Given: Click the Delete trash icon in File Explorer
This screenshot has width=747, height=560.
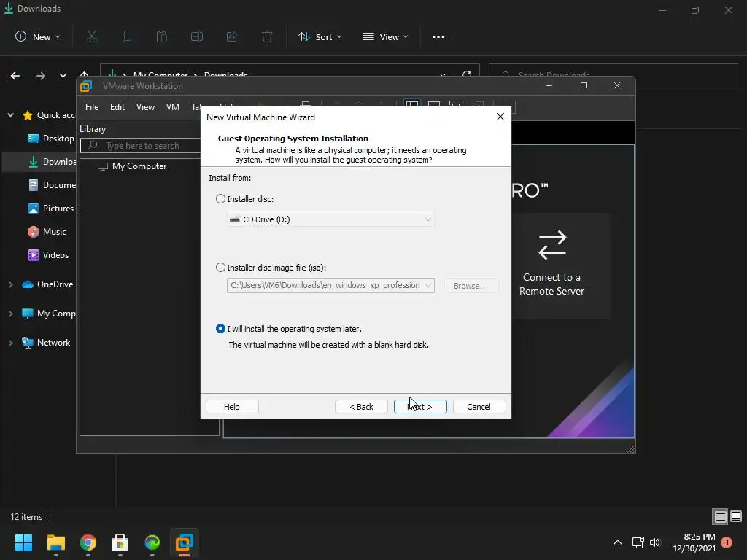Looking at the screenshot, I should coord(267,36).
